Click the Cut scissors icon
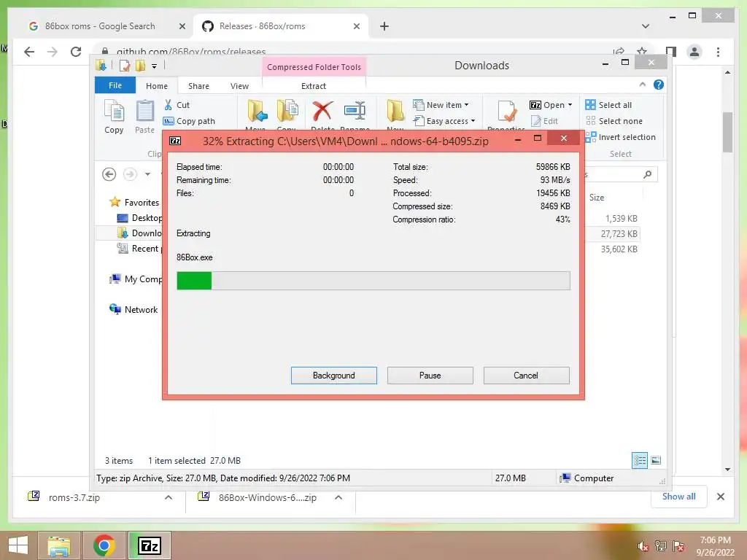The image size is (747, 560). coord(169,105)
